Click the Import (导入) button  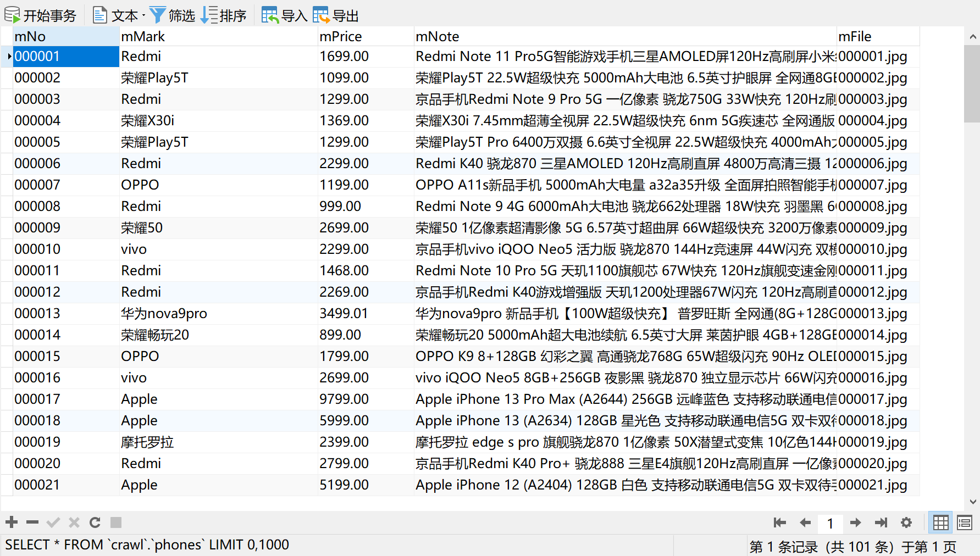(284, 15)
